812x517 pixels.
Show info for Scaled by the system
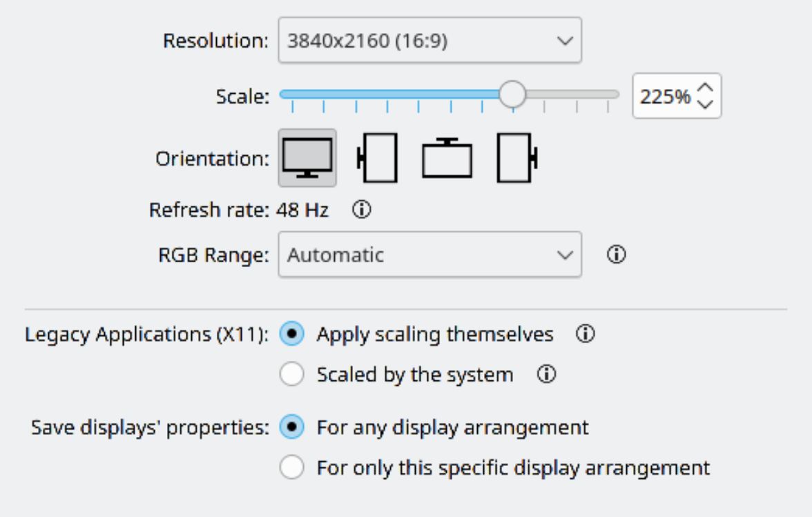point(546,375)
